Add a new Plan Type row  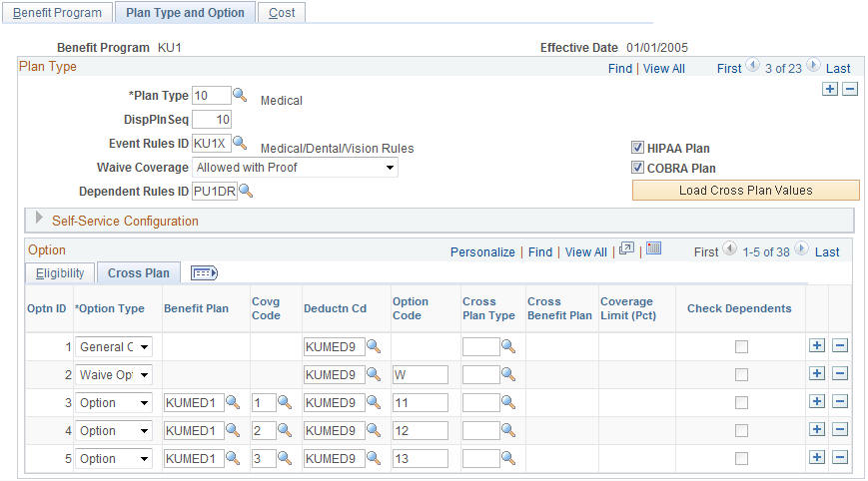[829, 89]
